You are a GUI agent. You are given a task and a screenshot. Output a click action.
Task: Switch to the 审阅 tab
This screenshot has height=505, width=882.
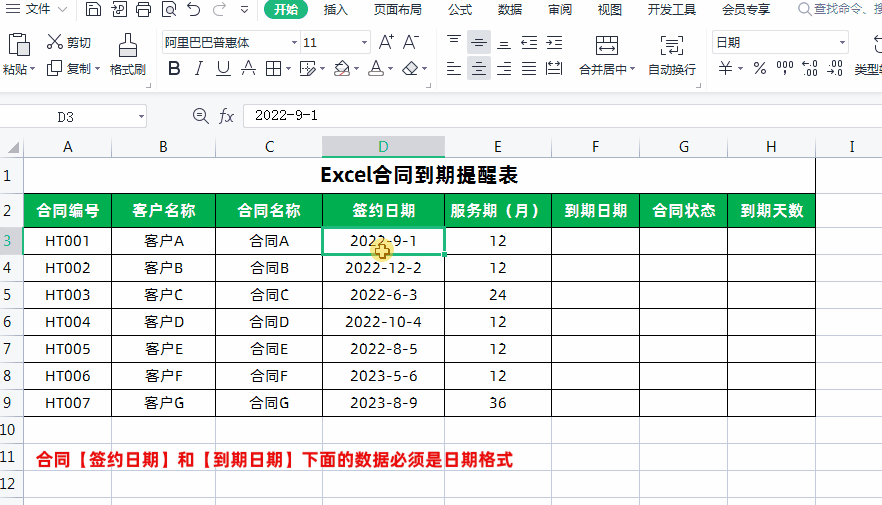click(x=559, y=10)
